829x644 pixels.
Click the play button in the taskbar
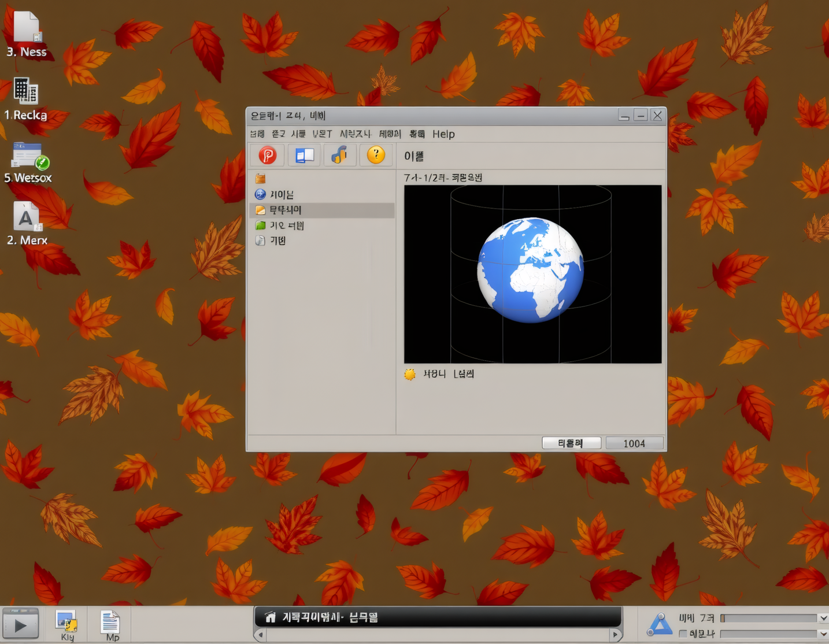tap(21, 625)
